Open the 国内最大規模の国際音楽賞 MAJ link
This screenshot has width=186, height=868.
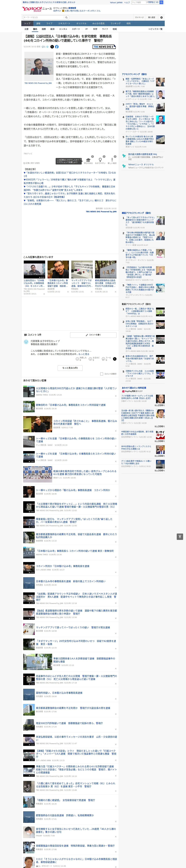click(x=142, y=154)
